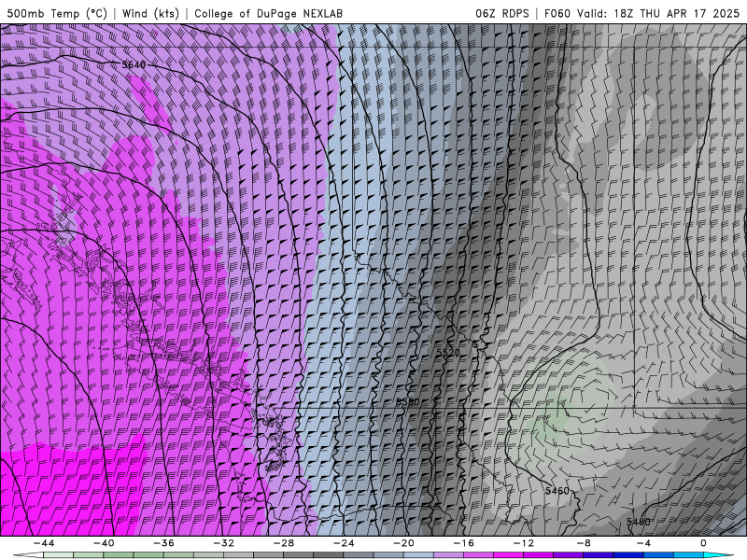Screen dimensions: 747x560
Task: Select the -44 color scale value
Action: point(44,543)
